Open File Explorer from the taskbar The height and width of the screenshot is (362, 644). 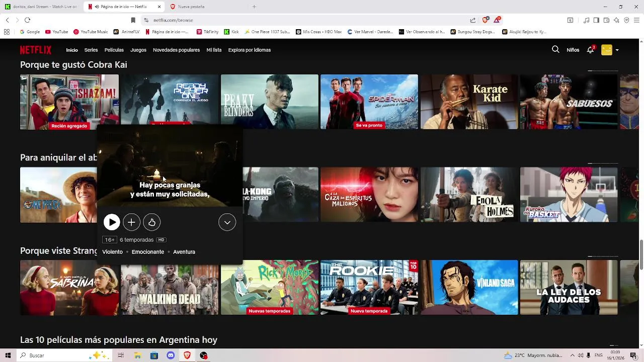[137, 355]
